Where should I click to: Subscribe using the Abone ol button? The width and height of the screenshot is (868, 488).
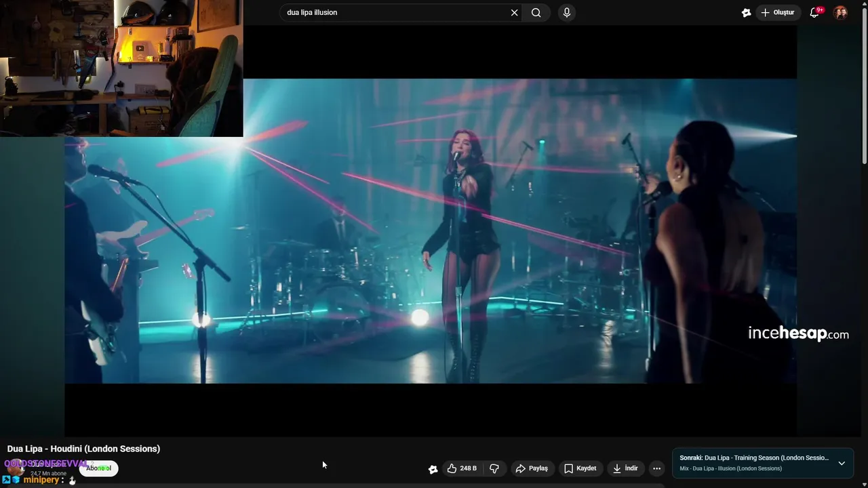98,468
